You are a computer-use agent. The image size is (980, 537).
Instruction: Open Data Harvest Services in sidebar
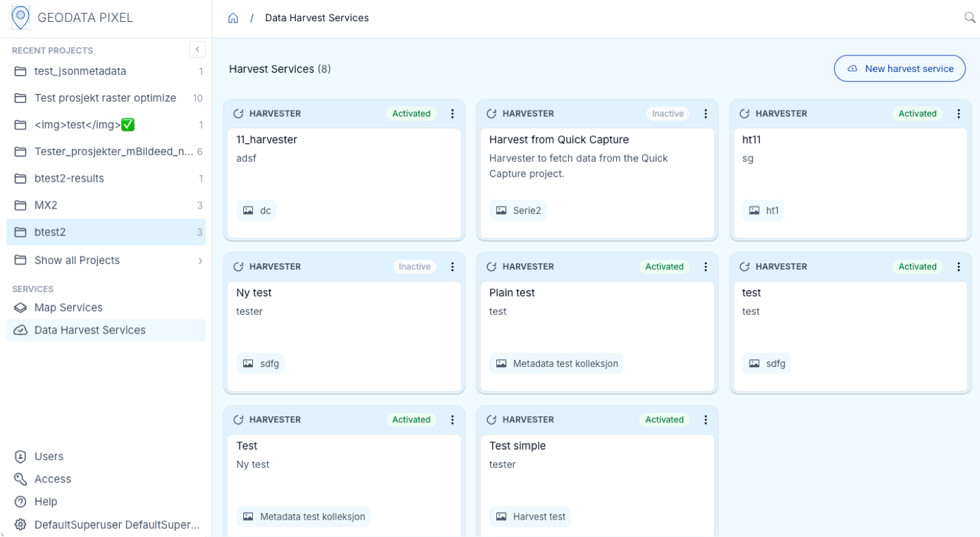pos(106,331)
